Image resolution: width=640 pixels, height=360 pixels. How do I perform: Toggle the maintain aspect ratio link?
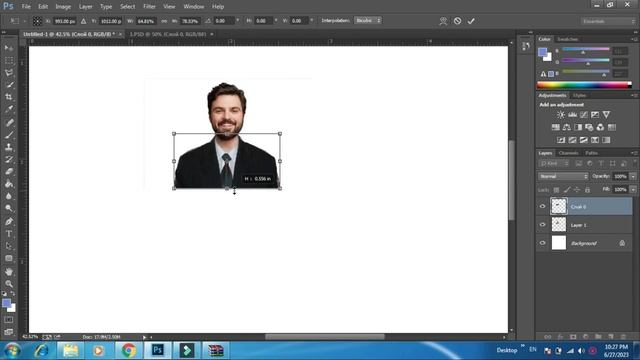(x=164, y=21)
